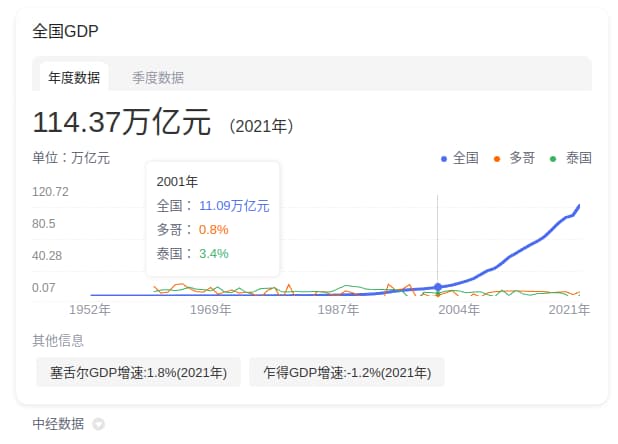
Task: Click the 2001年 tooltip heading
Action: click(177, 182)
